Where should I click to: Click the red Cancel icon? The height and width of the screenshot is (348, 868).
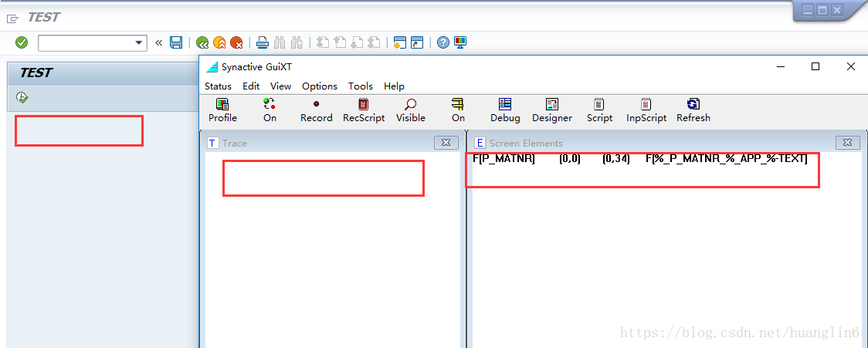point(237,42)
